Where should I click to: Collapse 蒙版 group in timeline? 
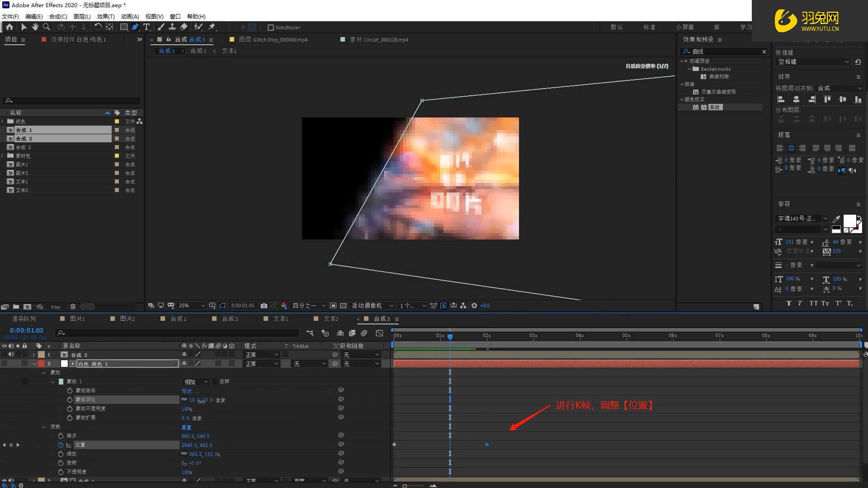pyautogui.click(x=44, y=373)
